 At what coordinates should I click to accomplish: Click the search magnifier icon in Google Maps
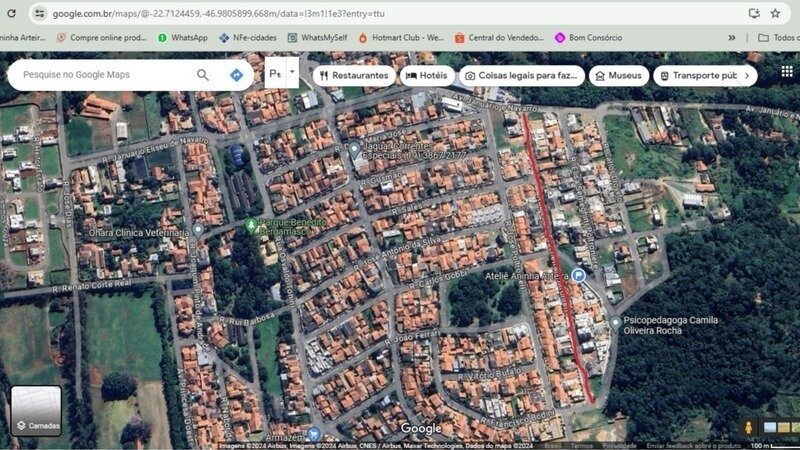[203, 75]
